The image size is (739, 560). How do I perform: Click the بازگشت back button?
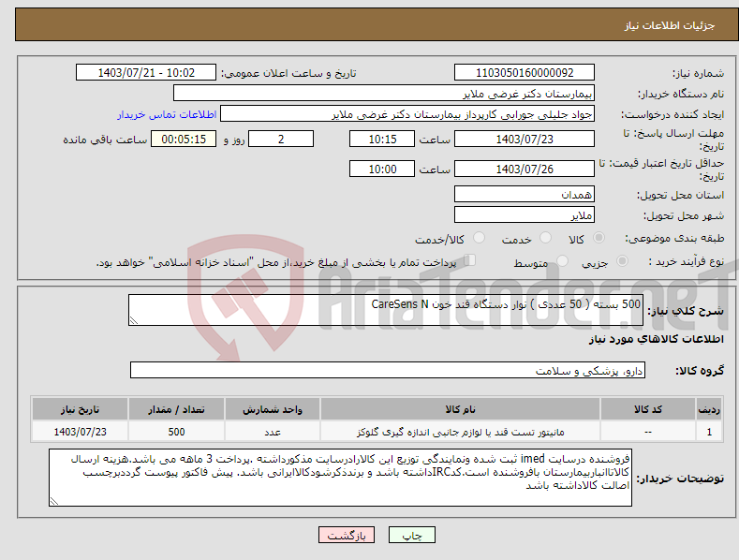(347, 535)
